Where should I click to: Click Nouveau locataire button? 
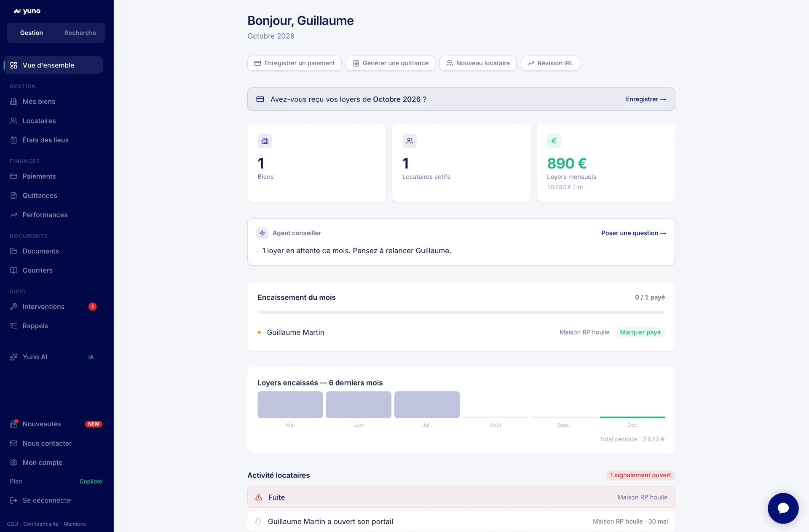478,63
